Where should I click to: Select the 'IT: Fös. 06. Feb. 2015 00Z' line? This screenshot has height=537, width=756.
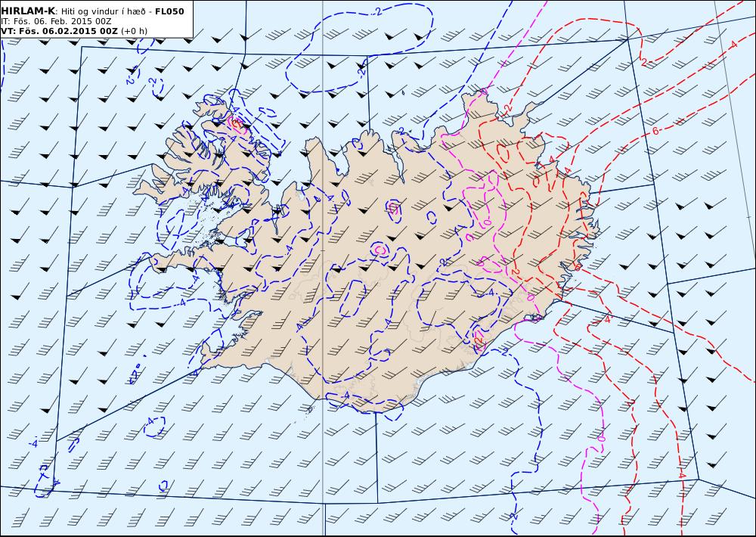(x=57, y=22)
